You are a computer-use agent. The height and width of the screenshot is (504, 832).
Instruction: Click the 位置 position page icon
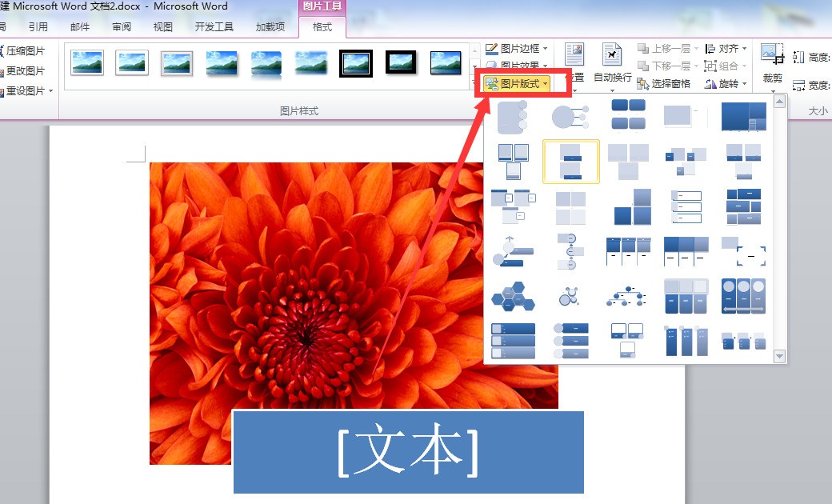(574, 54)
